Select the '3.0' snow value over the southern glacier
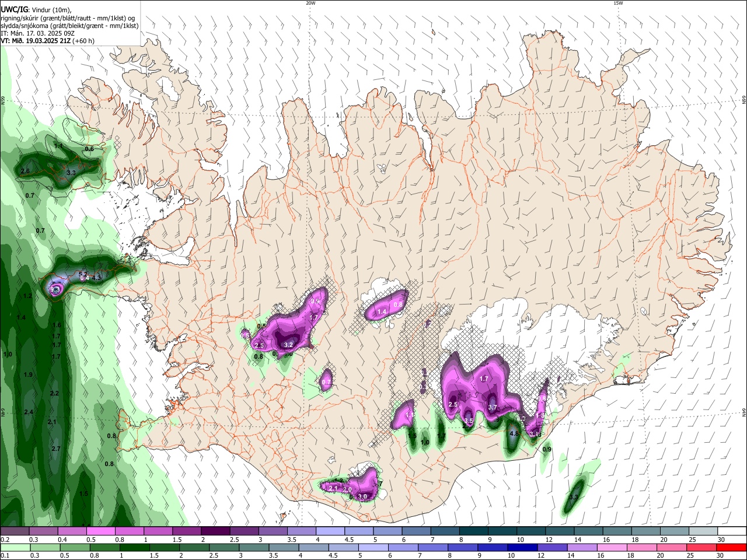Image resolution: width=747 pixels, height=560 pixels. 362,496
